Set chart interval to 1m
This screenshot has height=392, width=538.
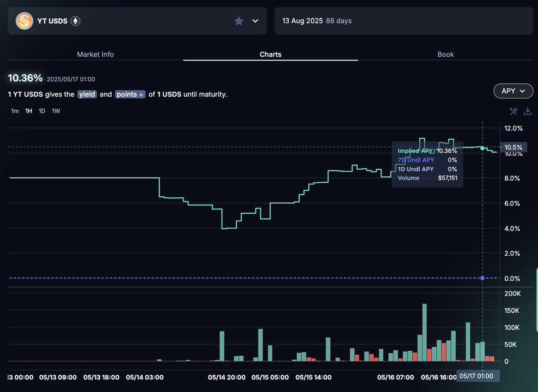pyautogui.click(x=15, y=111)
